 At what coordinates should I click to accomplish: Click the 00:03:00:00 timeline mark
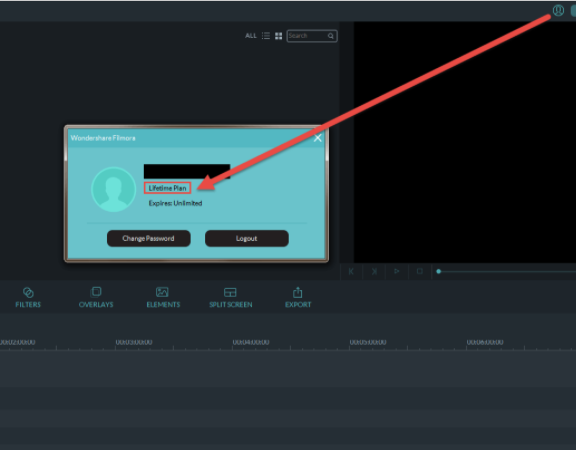pos(134,342)
